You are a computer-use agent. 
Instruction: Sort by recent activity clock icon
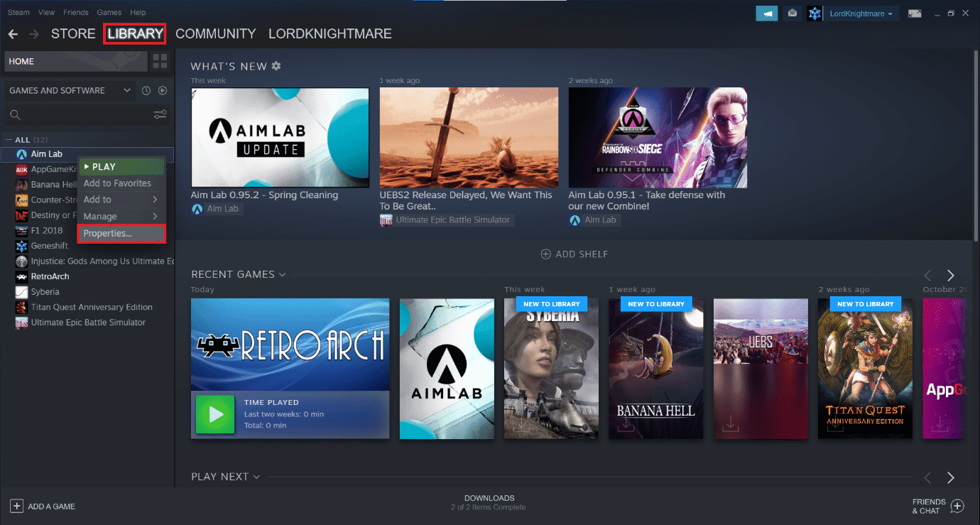(x=146, y=90)
